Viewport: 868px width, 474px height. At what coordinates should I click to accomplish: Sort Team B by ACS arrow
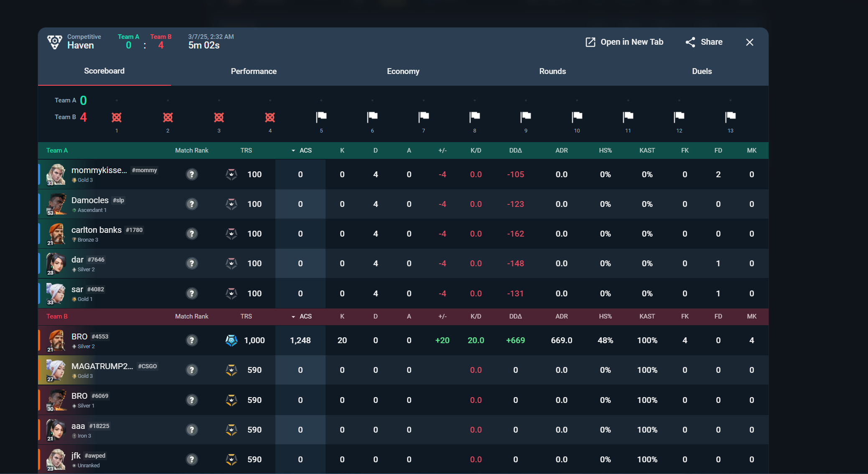point(293,316)
